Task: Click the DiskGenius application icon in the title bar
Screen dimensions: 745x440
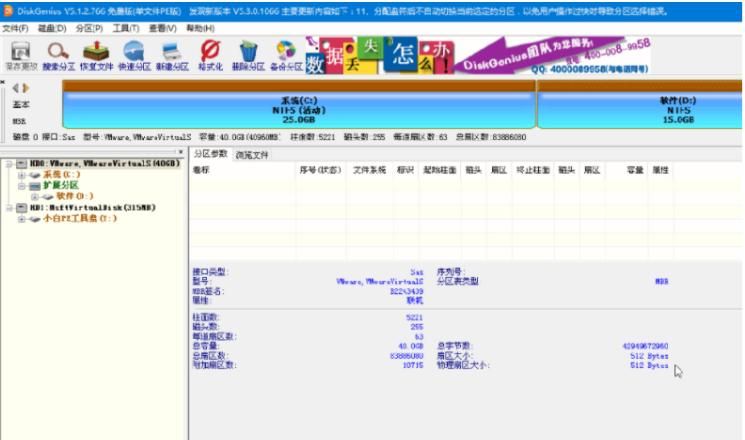Action: click(8, 10)
